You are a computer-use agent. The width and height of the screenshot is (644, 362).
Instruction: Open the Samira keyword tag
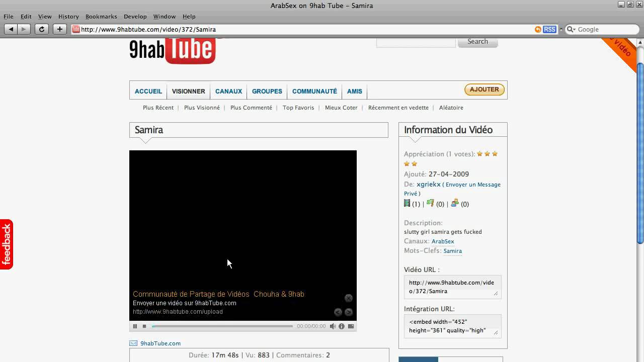pyautogui.click(x=453, y=251)
